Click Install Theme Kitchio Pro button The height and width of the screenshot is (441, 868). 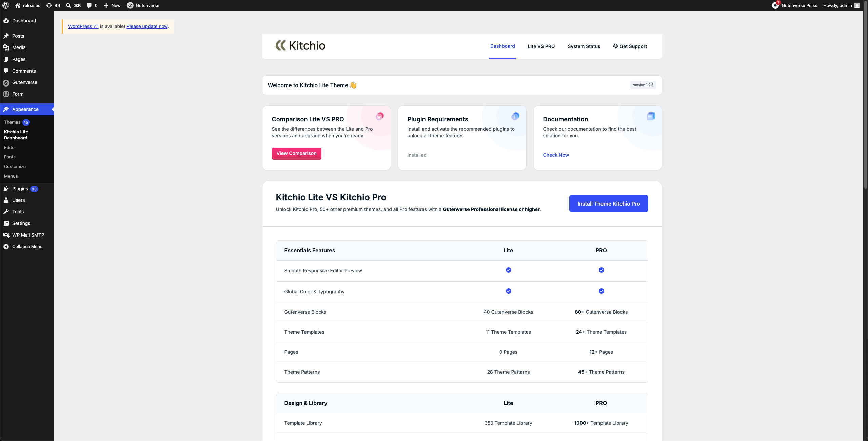(609, 204)
